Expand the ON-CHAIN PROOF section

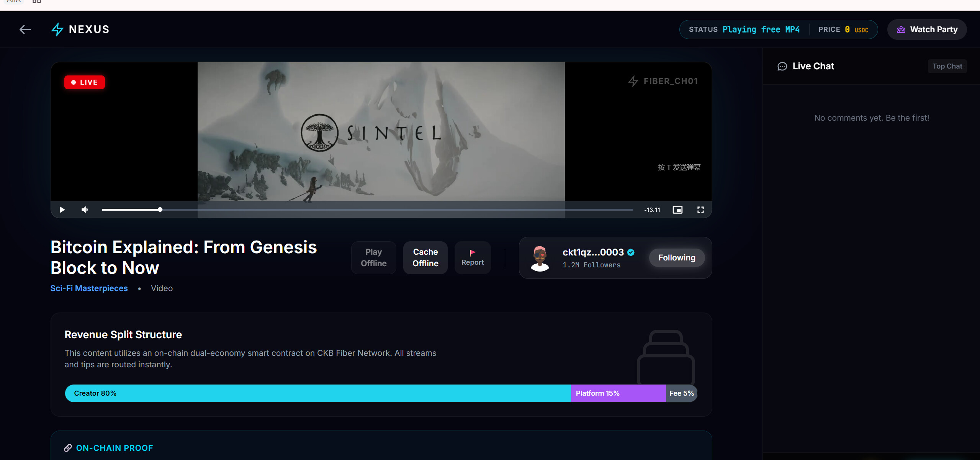(114, 448)
